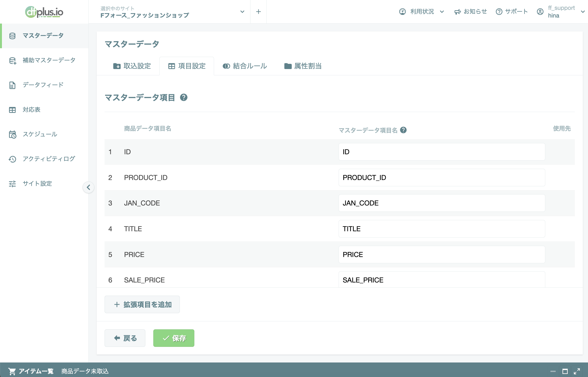Minimize the アイテム一覧 bottom panel
Image resolution: width=588 pixels, height=377 pixels.
[x=553, y=372]
